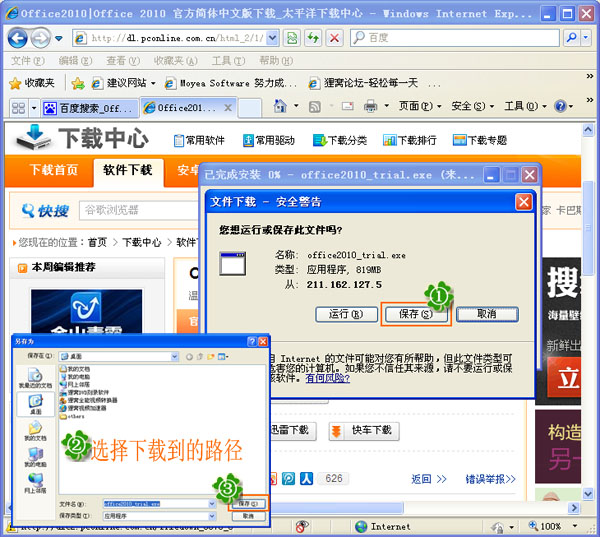Open the 页面(P) command menu
The image size is (600, 537).
point(420,106)
